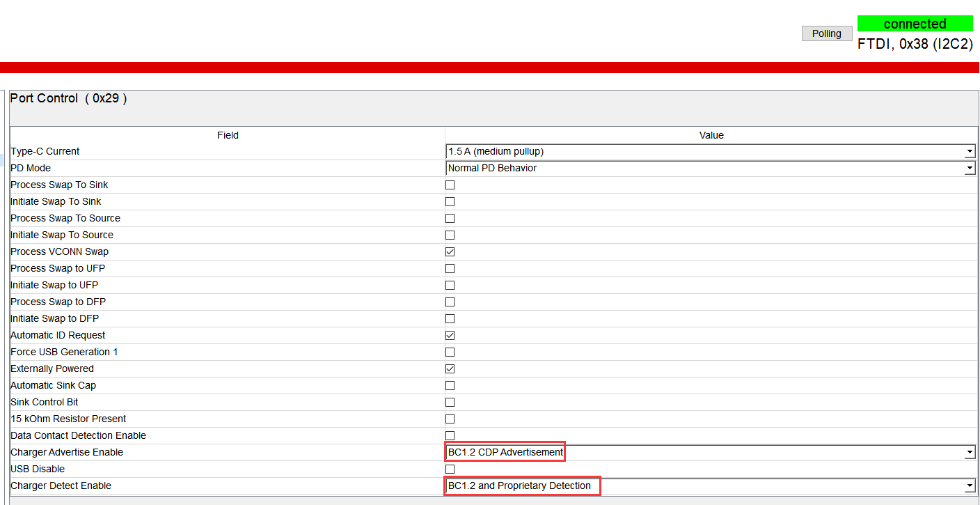
Task: Check Process Swap to UFP
Action: 450,268
